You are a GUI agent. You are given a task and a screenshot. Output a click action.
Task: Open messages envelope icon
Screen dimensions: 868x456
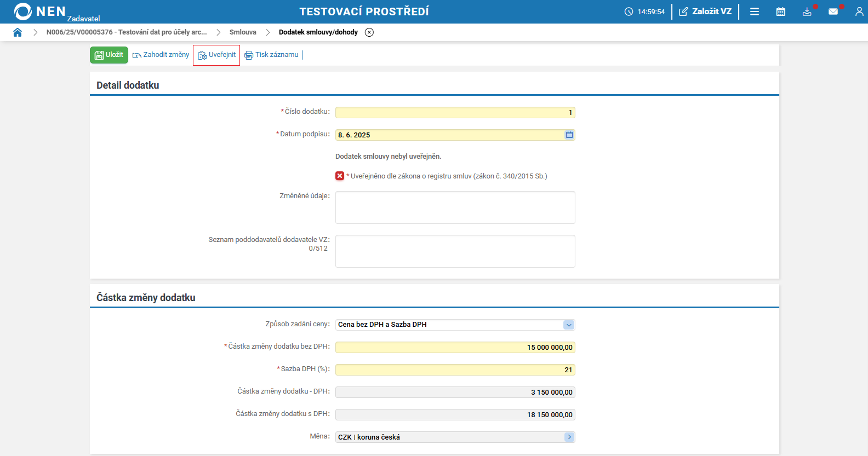[x=833, y=11]
